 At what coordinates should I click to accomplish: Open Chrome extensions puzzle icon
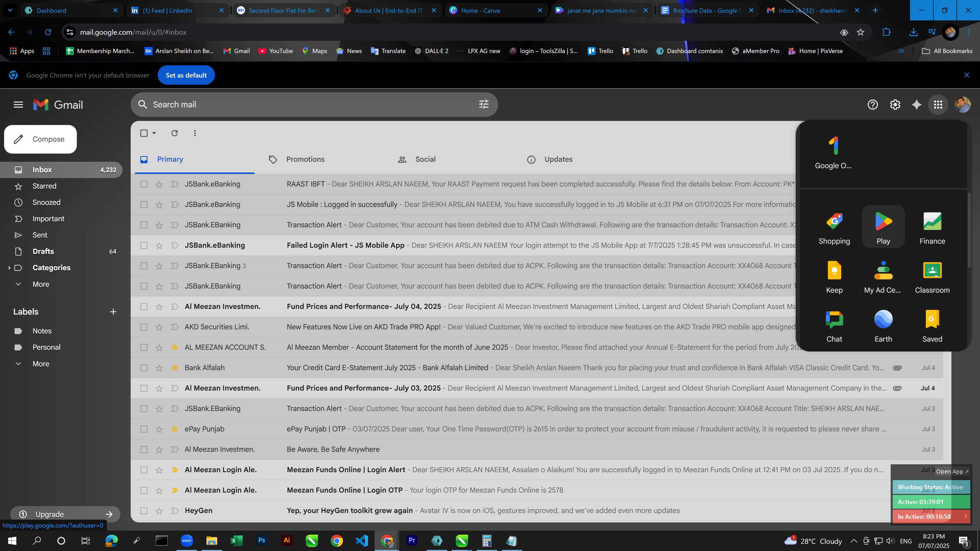coord(886,32)
